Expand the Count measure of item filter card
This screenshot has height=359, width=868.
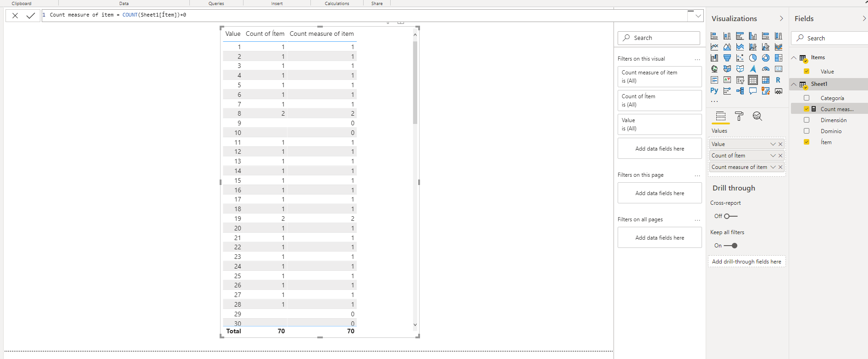pos(659,77)
